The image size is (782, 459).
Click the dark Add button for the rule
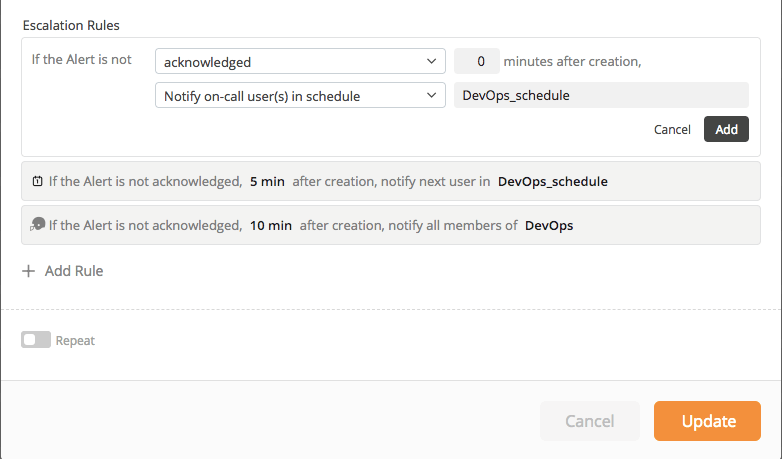pos(726,129)
